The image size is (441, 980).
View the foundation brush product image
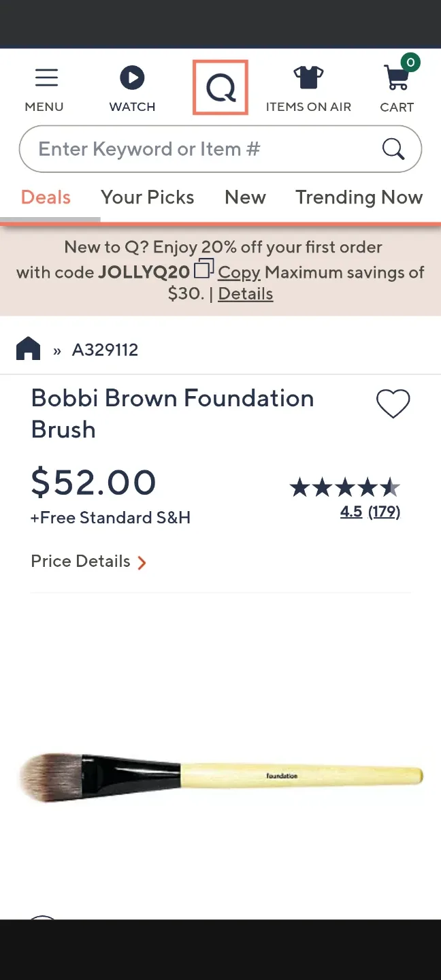(220, 776)
